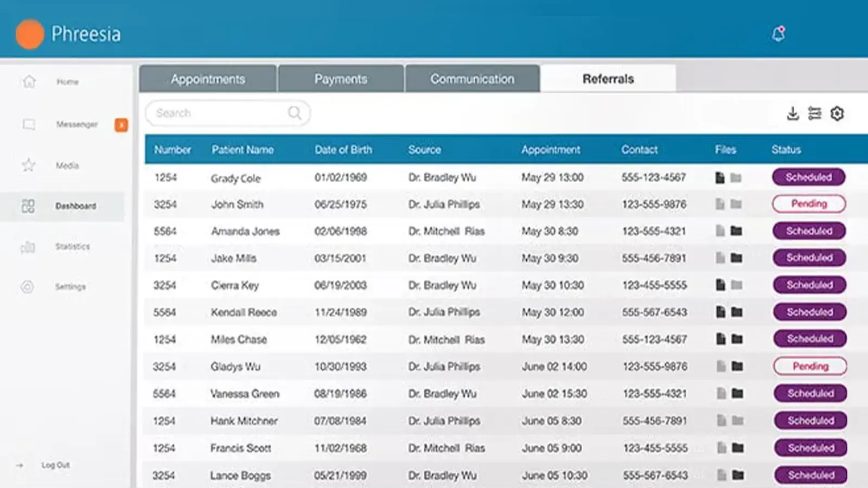
Task: Click the Statistics bar chart icon
Action: click(28, 247)
